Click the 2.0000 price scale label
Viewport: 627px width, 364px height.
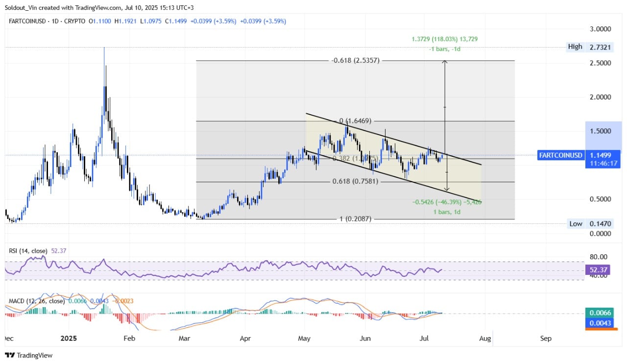[600, 97]
